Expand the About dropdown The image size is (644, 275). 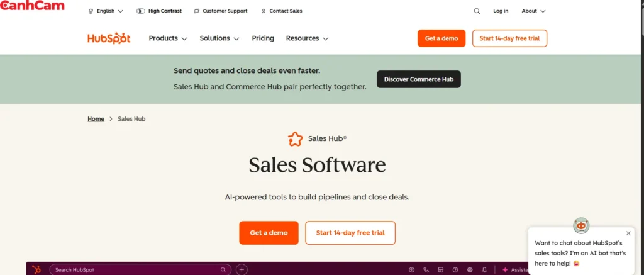coord(533,11)
